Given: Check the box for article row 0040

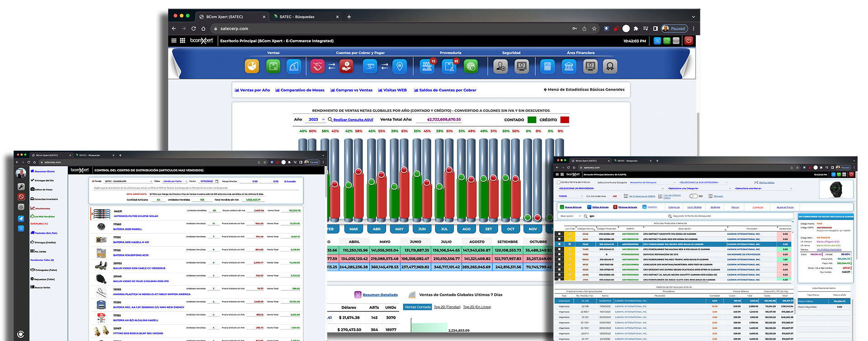Looking at the screenshot, I should click(x=560, y=234).
